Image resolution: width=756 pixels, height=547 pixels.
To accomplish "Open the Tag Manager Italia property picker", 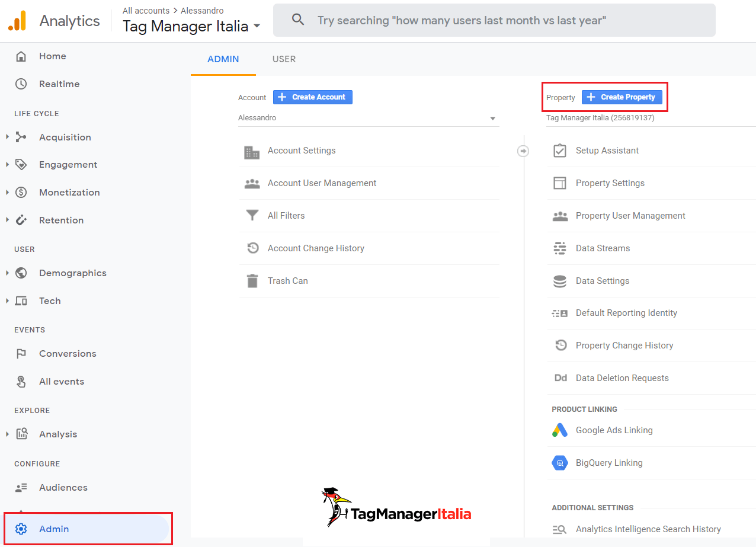I will point(191,26).
